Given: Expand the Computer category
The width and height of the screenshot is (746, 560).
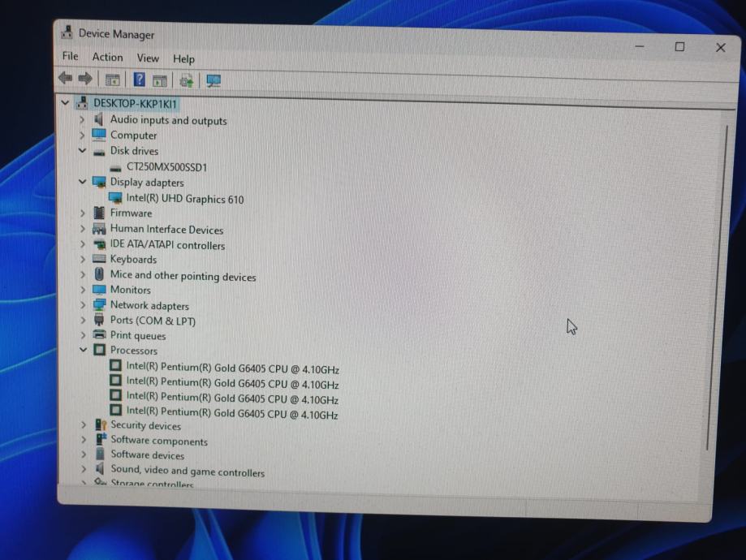Looking at the screenshot, I should (82, 135).
